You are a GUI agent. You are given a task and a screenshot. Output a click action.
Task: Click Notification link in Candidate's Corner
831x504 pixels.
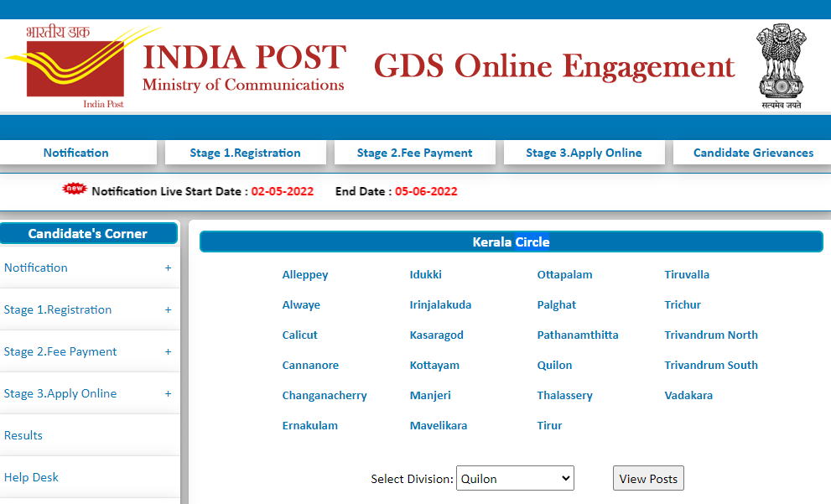[36, 268]
